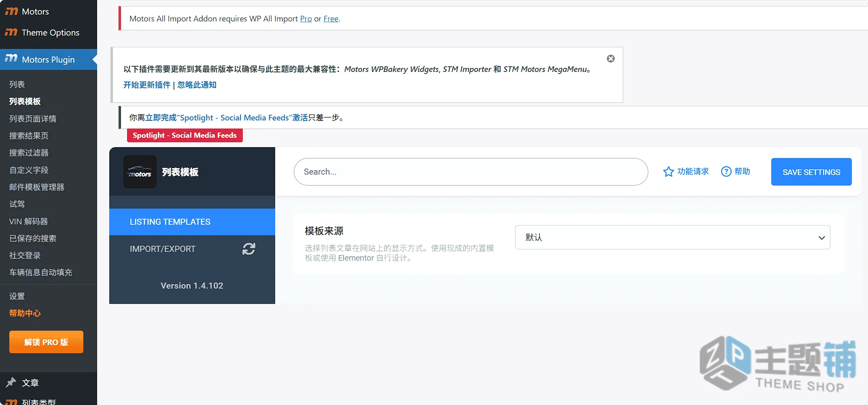
Task: Click the Search... input field
Action: [471, 172]
